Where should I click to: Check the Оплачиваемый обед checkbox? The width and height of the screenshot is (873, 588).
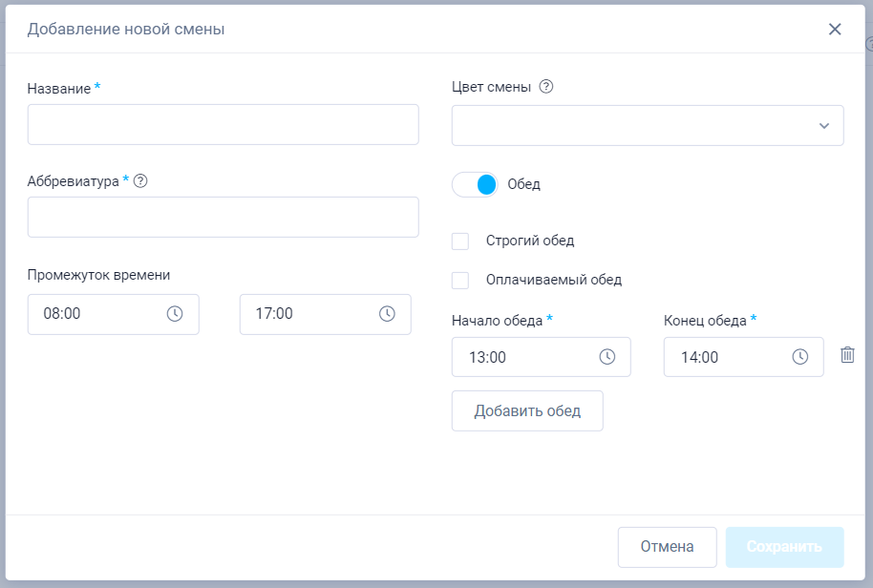tap(460, 281)
